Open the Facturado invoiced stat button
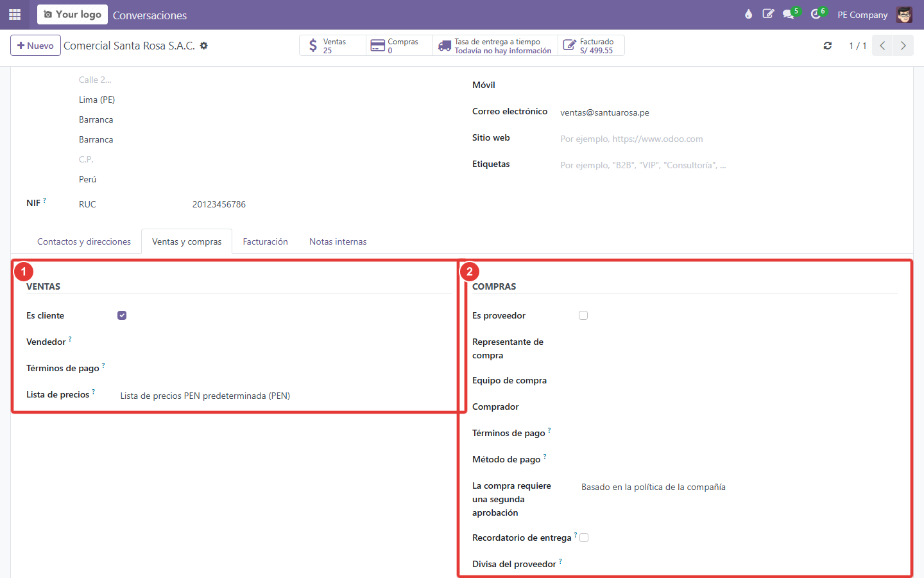This screenshot has width=924, height=578. pyautogui.click(x=591, y=46)
